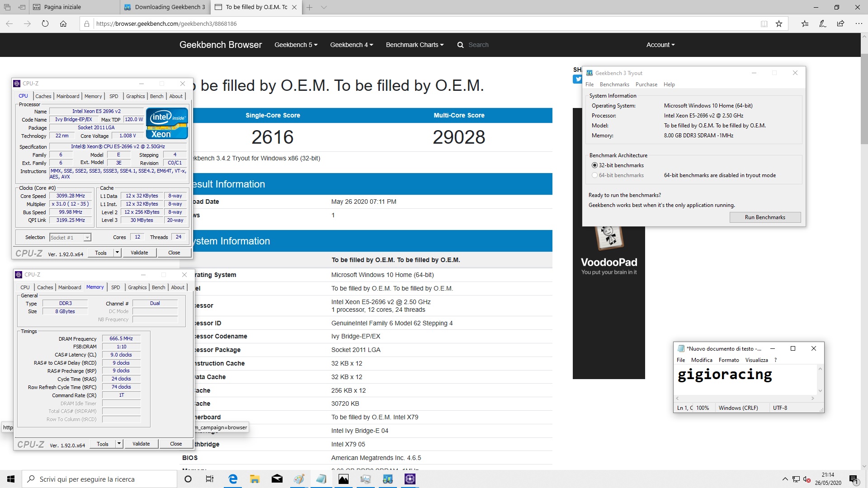Open the Help menu in Geekbench 3
This screenshot has width=868, height=488.
[x=669, y=84]
